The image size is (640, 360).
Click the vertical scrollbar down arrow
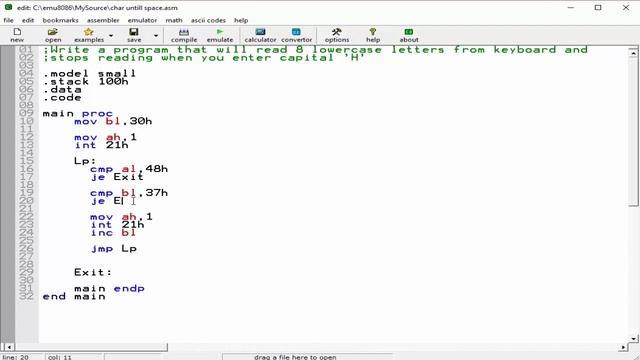pos(633,338)
